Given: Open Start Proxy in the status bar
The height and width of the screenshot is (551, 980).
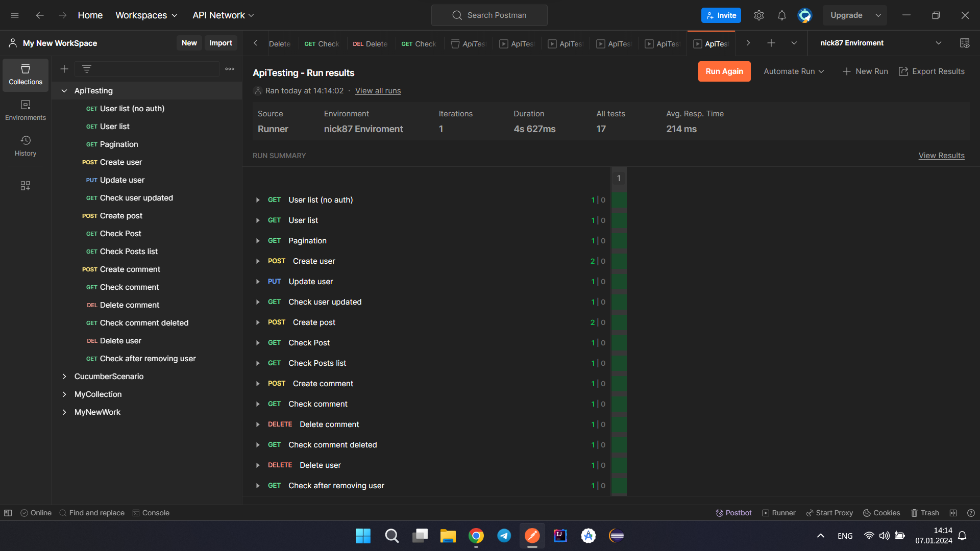Looking at the screenshot, I should pyautogui.click(x=829, y=513).
